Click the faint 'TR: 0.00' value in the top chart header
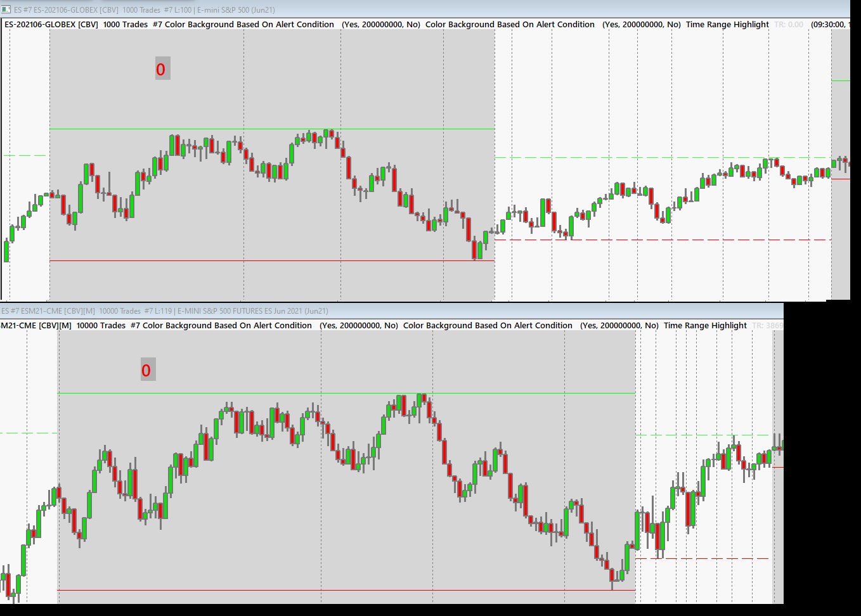Screen dimensions: 861x616 click(789, 25)
